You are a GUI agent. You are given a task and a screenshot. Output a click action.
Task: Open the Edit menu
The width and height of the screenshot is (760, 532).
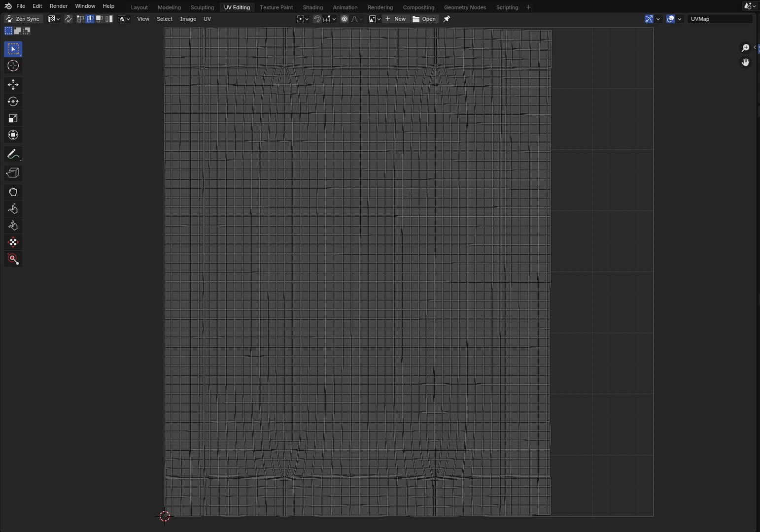[x=37, y=6]
